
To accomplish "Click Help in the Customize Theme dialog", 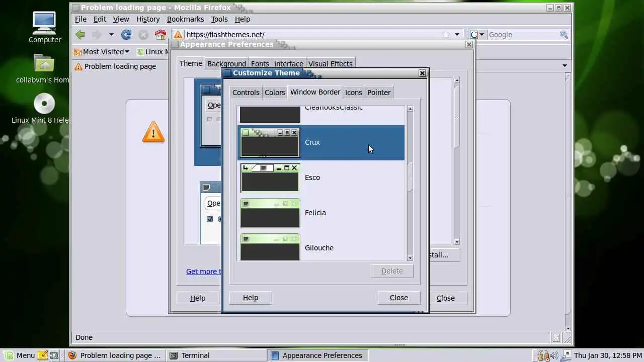I will point(251,298).
